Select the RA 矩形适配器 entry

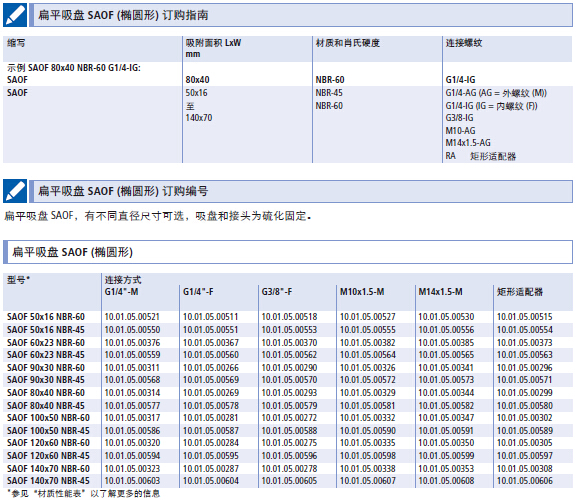[x=481, y=156]
